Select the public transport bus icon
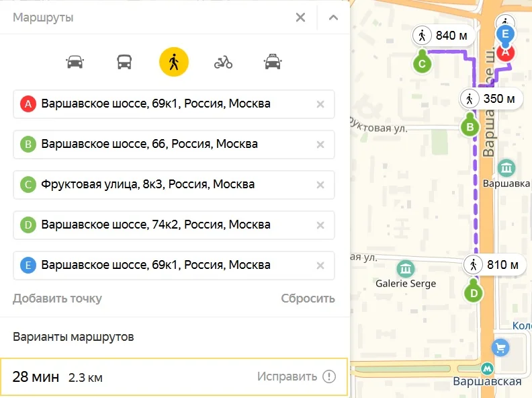This screenshot has width=532, height=398. pyautogui.click(x=124, y=62)
